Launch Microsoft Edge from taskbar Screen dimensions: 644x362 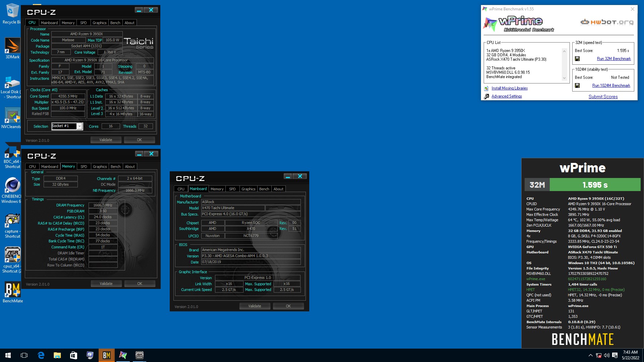point(41,355)
